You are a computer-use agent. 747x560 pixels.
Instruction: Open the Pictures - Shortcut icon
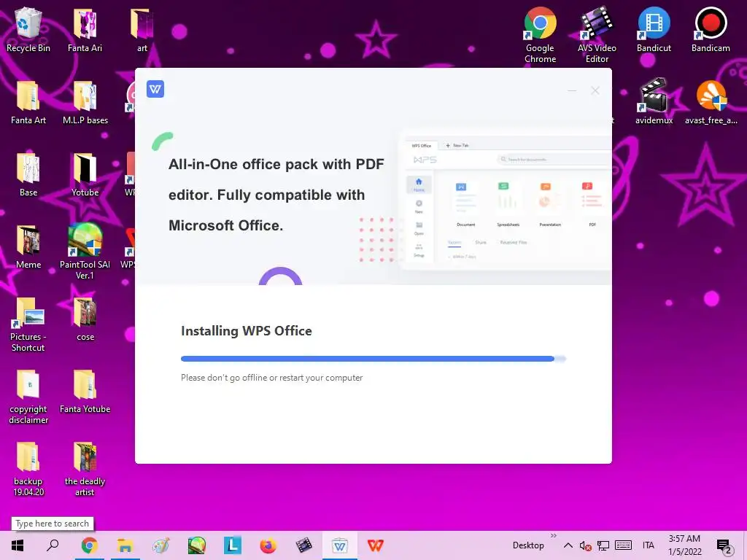point(28,324)
